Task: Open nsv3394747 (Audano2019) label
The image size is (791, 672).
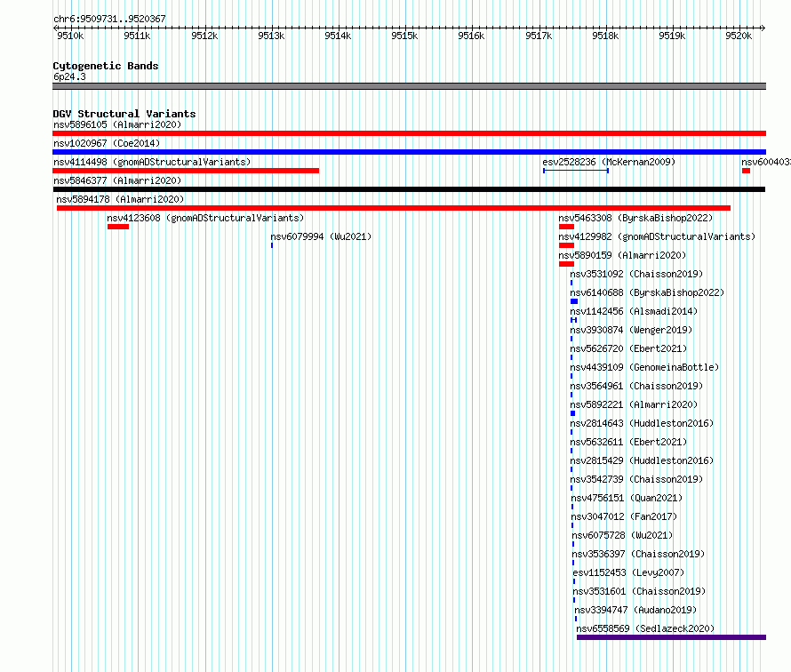Action: pyautogui.click(x=635, y=610)
